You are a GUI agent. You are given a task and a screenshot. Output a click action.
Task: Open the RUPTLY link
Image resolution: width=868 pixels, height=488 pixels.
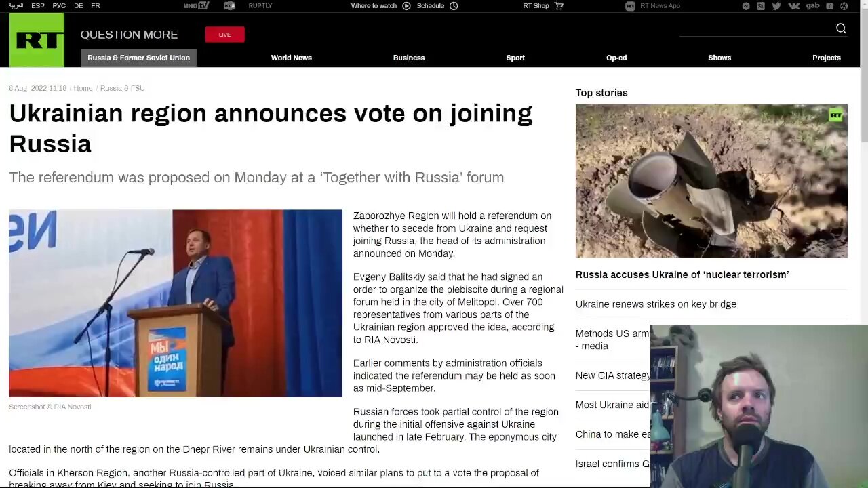260,6
